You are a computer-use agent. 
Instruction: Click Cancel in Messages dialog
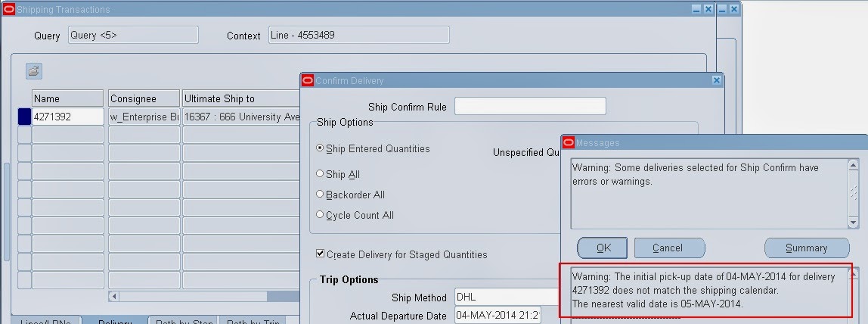point(669,248)
